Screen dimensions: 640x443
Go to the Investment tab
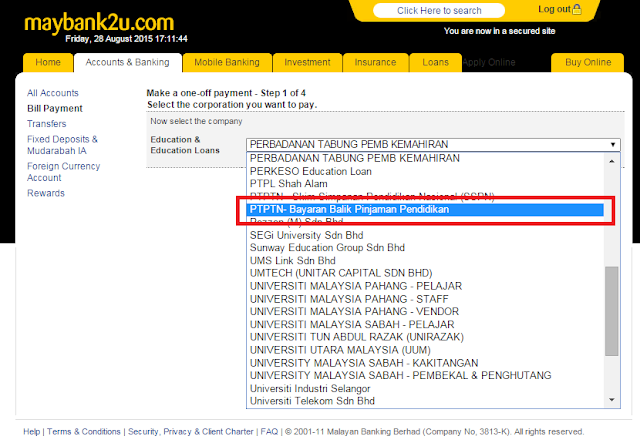tap(307, 62)
